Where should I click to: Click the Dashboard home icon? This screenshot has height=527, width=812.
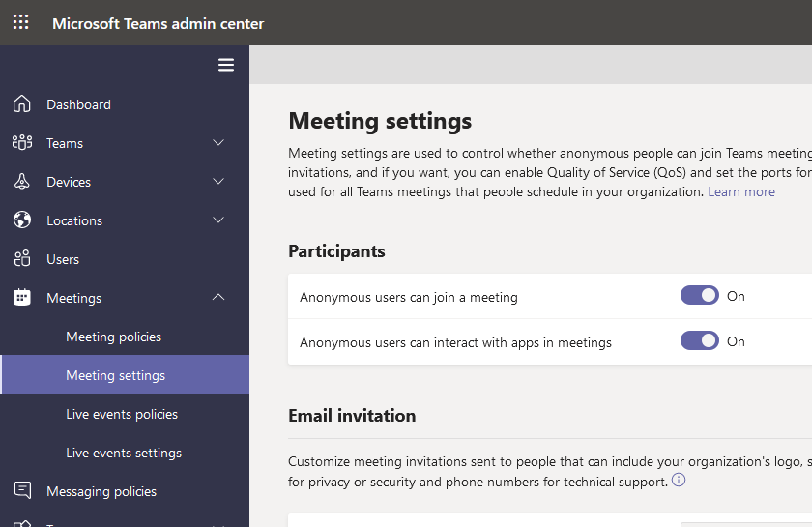tap(22, 104)
